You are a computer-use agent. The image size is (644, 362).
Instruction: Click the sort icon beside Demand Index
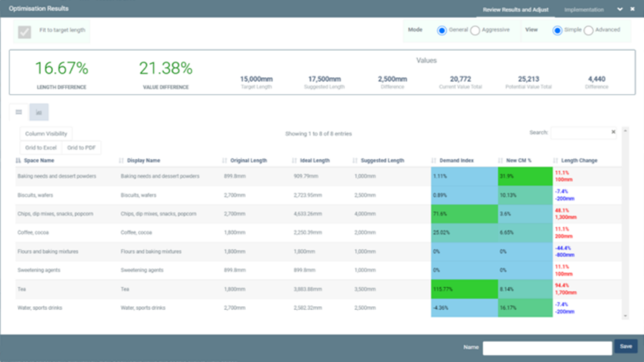[x=435, y=161]
